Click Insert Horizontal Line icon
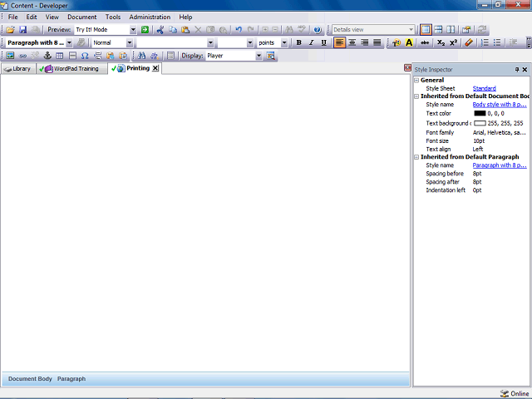The image size is (532, 399). click(72, 56)
